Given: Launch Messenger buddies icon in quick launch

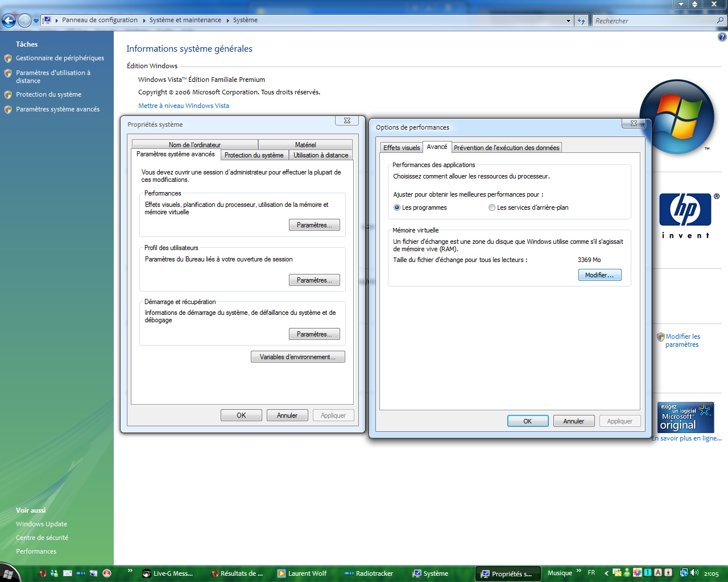Looking at the screenshot, I should (55, 573).
